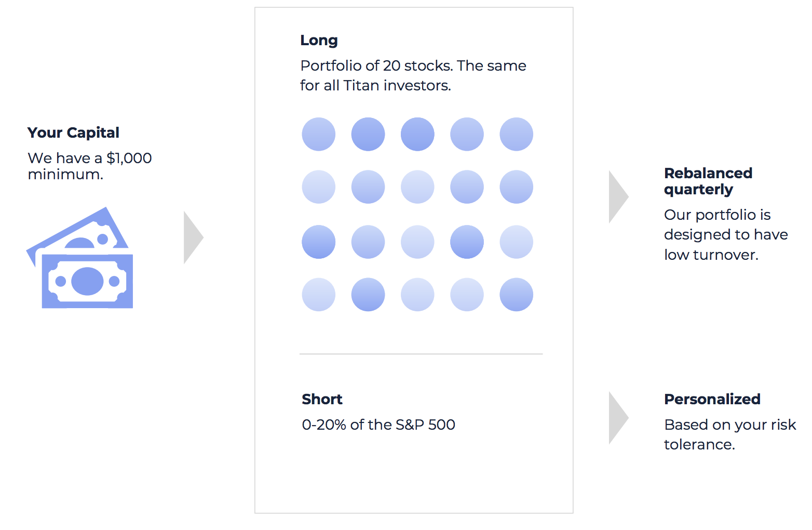Click the arrow pointing to Rebalanced quarterly
This screenshot has width=812, height=530.
pyautogui.click(x=617, y=197)
